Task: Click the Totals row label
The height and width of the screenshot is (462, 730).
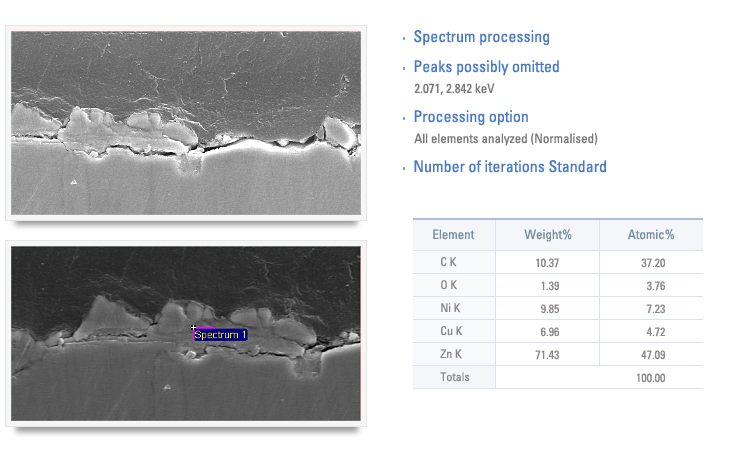Action: click(x=454, y=377)
